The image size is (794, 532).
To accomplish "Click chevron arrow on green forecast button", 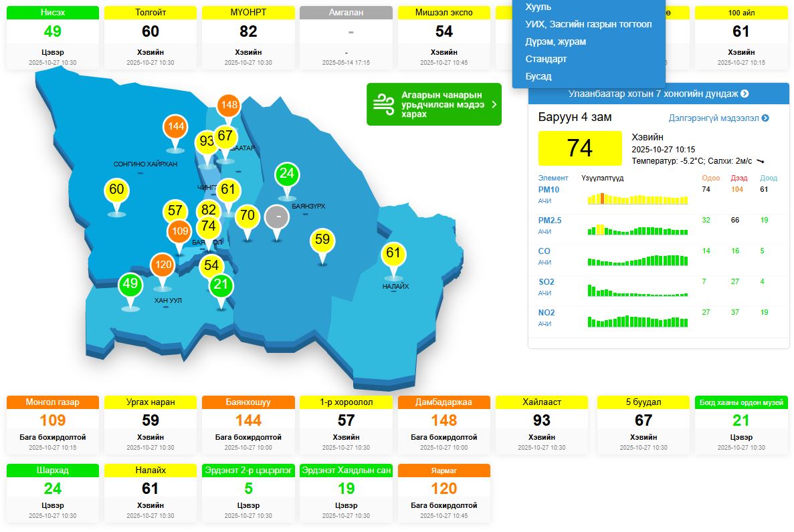I will coord(494,104).
